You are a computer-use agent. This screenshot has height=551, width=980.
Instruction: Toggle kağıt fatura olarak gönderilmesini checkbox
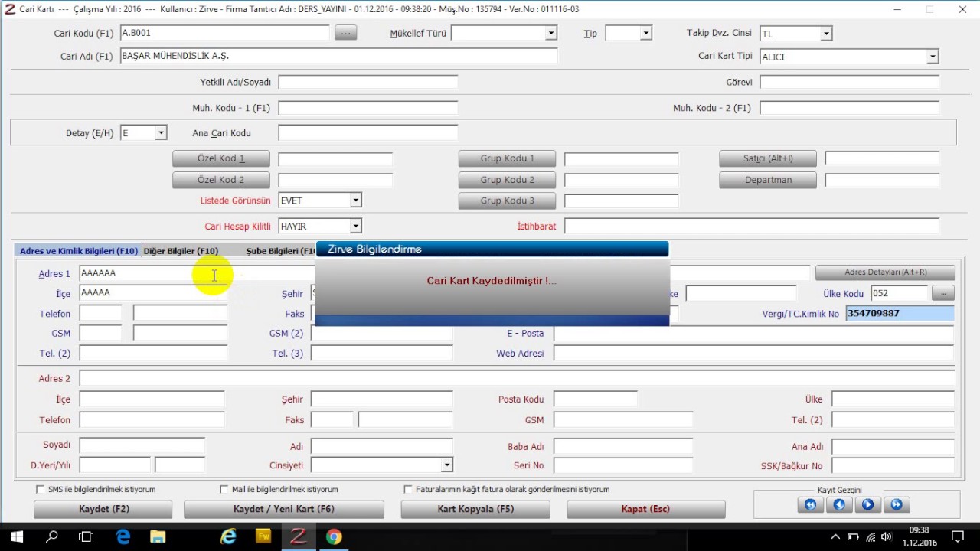408,489
